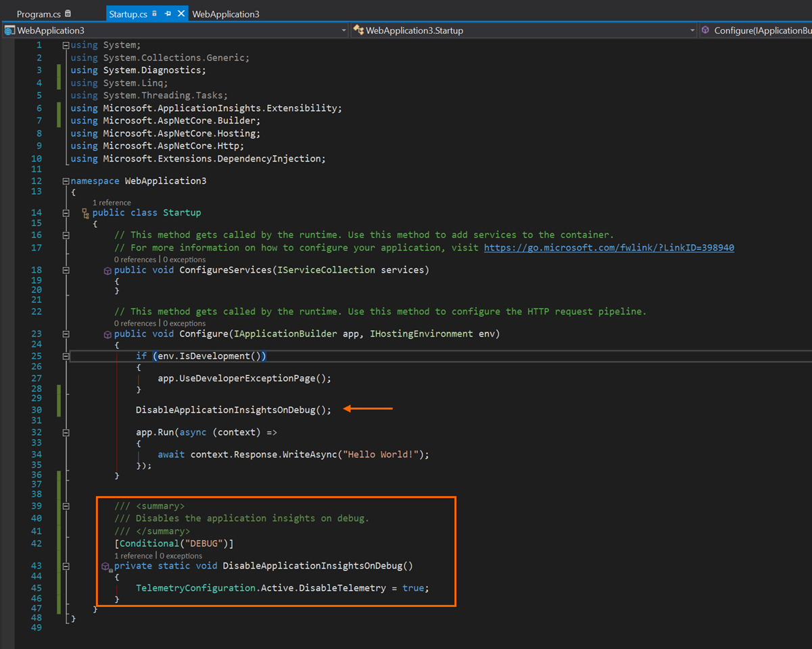Click "1 reference" CodeLens above class Startup

tap(112, 203)
